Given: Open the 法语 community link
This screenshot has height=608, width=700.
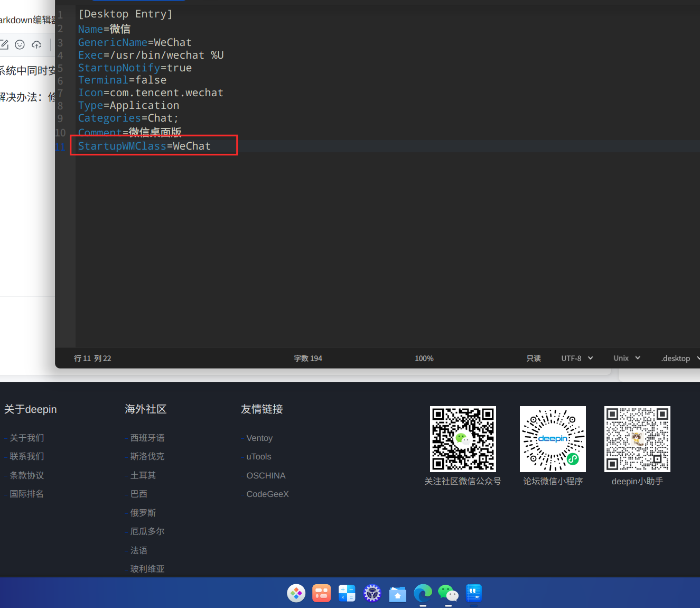Looking at the screenshot, I should tap(139, 550).
